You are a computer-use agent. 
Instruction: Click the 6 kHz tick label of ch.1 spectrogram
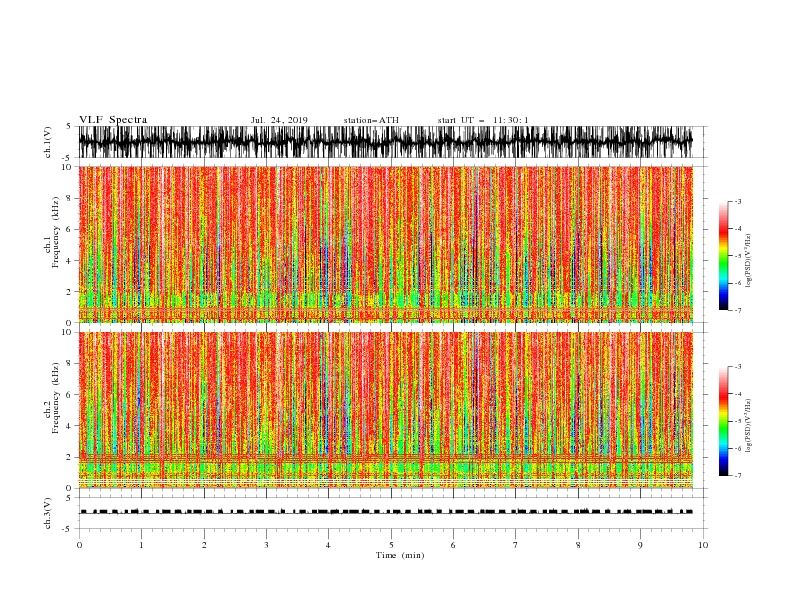point(70,230)
